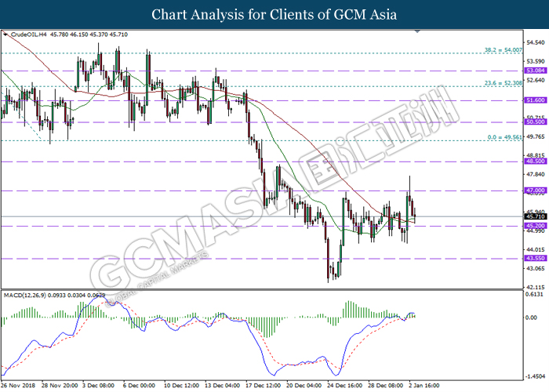Click the Chart Analysis for Clients title
The height and width of the screenshot is (392, 549).
point(274,15)
